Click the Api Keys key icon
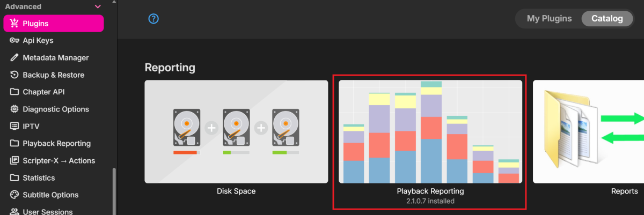 tap(14, 41)
